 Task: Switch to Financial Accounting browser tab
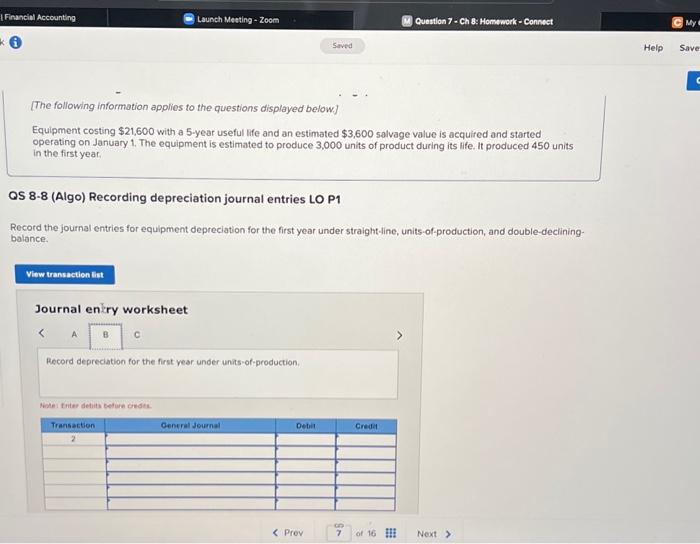point(38,17)
